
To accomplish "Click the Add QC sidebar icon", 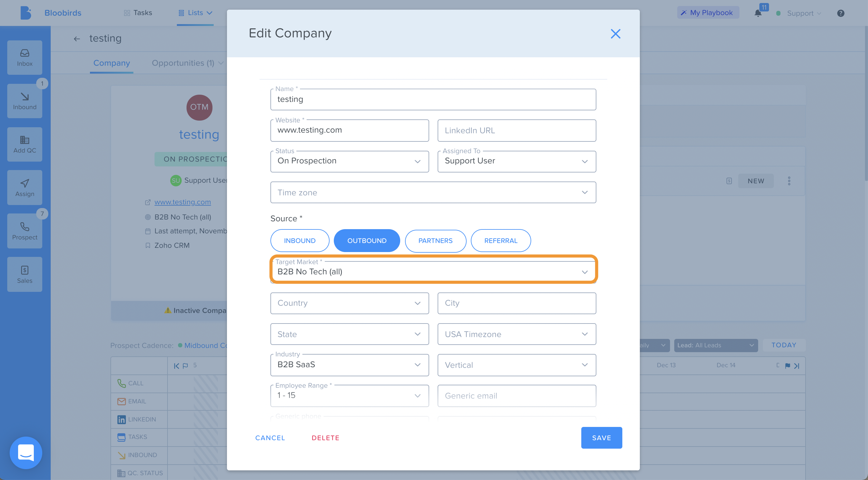I will [x=25, y=144].
